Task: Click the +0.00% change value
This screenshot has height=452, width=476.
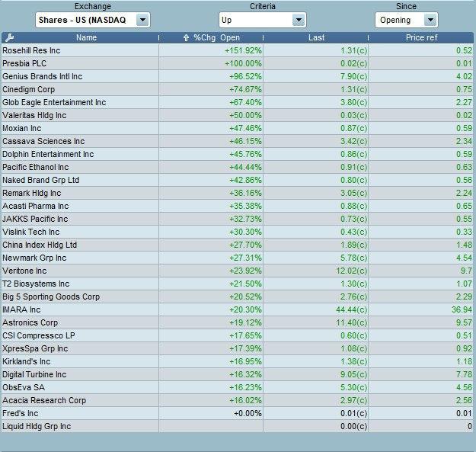Action: click(x=248, y=413)
